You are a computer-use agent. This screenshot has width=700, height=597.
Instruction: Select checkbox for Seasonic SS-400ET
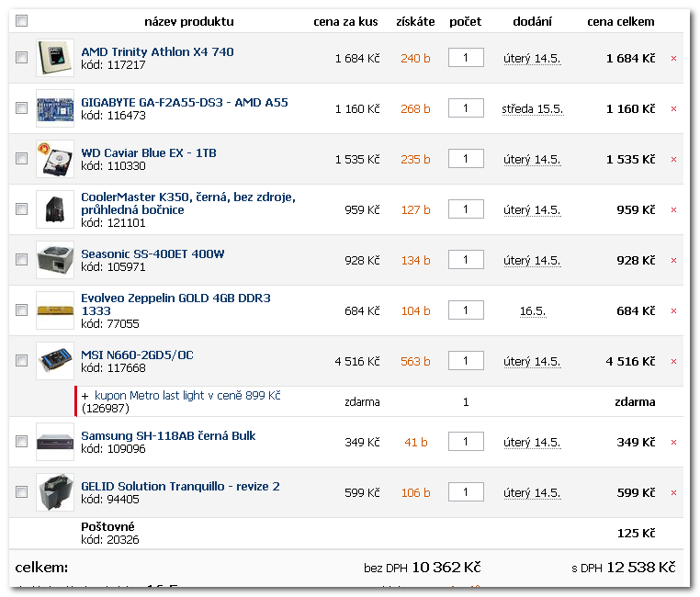tap(21, 259)
